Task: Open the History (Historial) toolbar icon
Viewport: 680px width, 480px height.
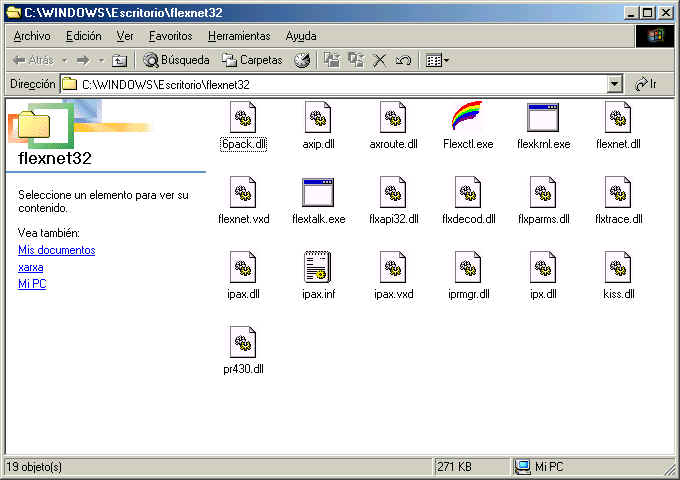Action: point(302,60)
